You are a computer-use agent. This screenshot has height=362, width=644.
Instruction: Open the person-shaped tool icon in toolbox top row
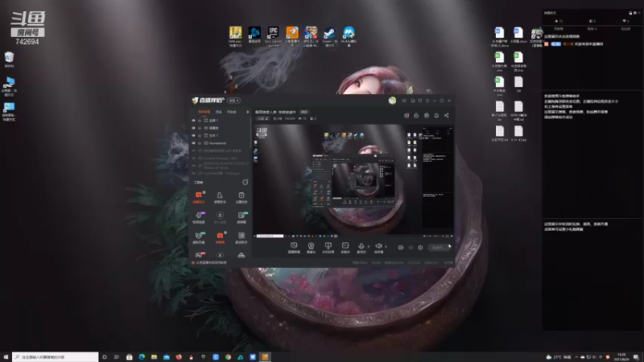coord(220,196)
